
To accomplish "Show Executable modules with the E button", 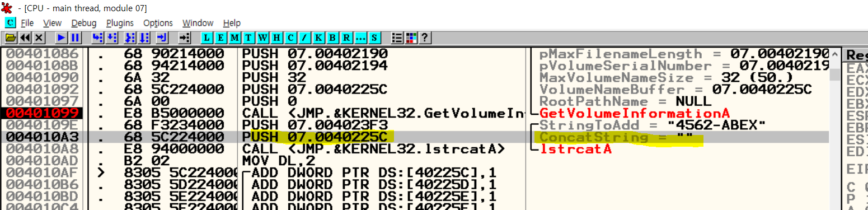I will [220, 38].
